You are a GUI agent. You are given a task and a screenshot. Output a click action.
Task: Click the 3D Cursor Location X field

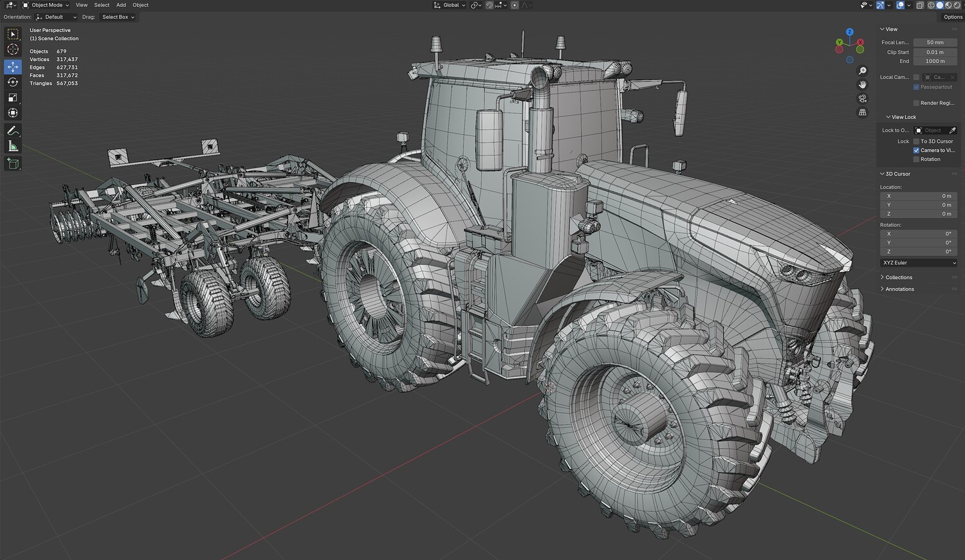click(x=919, y=196)
